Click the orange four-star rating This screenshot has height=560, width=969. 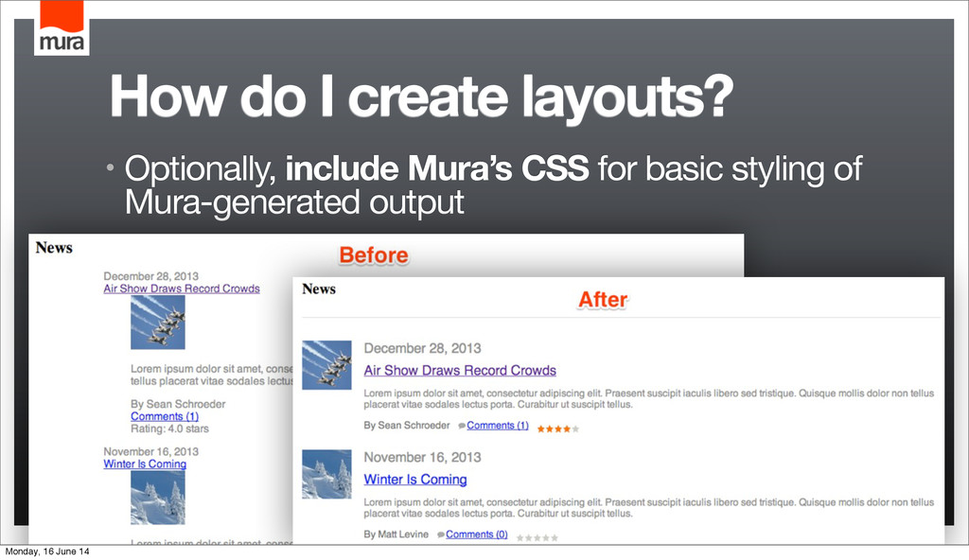(557, 429)
